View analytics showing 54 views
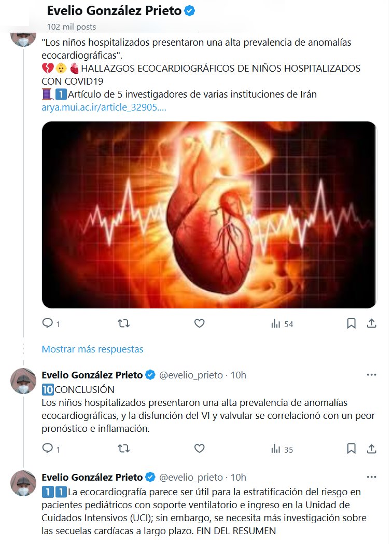The image size is (392, 544). coord(282,324)
